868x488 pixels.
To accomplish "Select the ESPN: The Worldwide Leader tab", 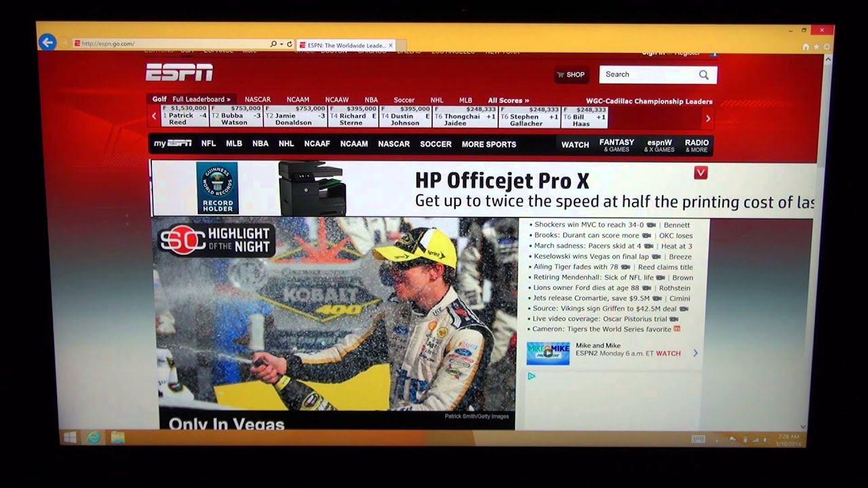I will point(347,45).
